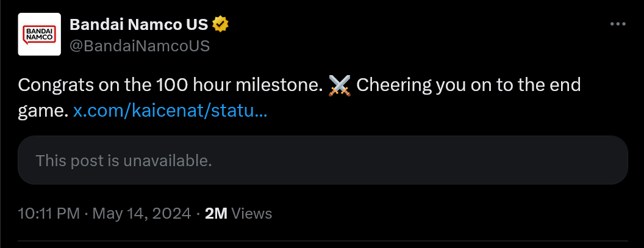The height and width of the screenshot is (248, 644).
Task: Click the 'Congrats on the 100 hour milestone' text
Action: pos(170,86)
